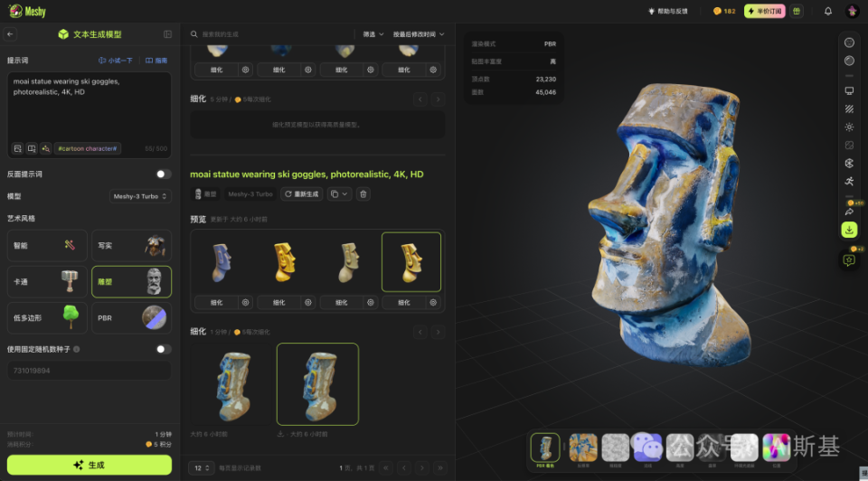The height and width of the screenshot is (481, 868).
Task: Select the base color texture map swatch
Action: click(x=583, y=448)
